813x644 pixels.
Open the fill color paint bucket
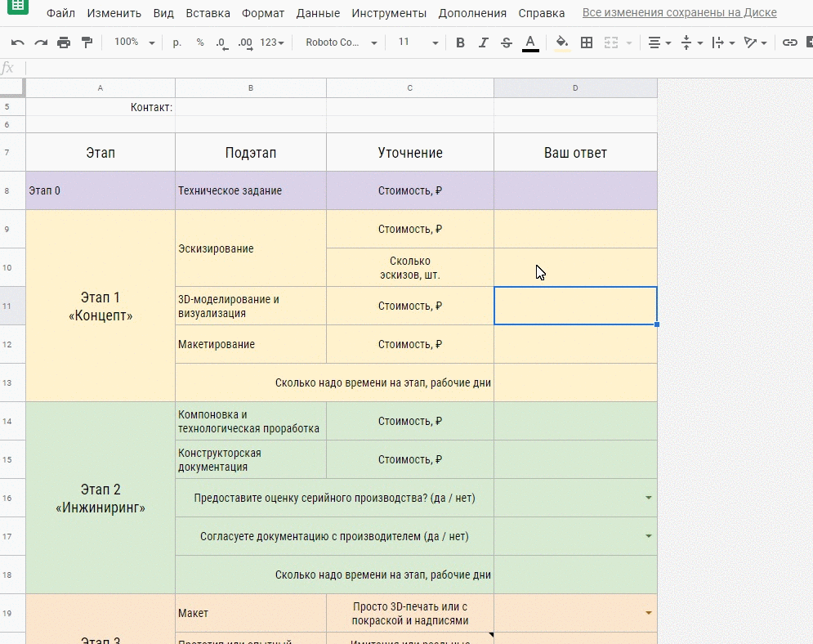pos(561,42)
